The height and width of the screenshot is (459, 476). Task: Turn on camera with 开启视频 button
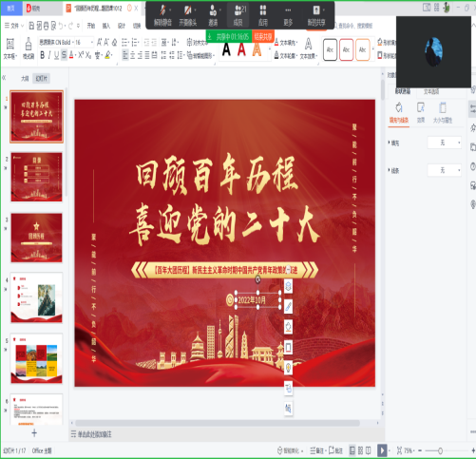[188, 15]
